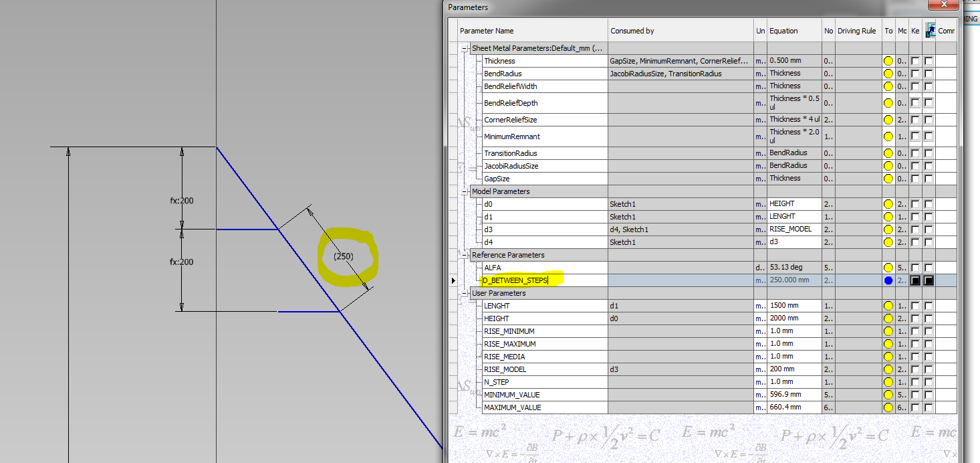Viewport: 980px width, 463px height.
Task: Click the blue tolerance dot for D_BETWEEN_STEPS
Action: tap(888, 280)
